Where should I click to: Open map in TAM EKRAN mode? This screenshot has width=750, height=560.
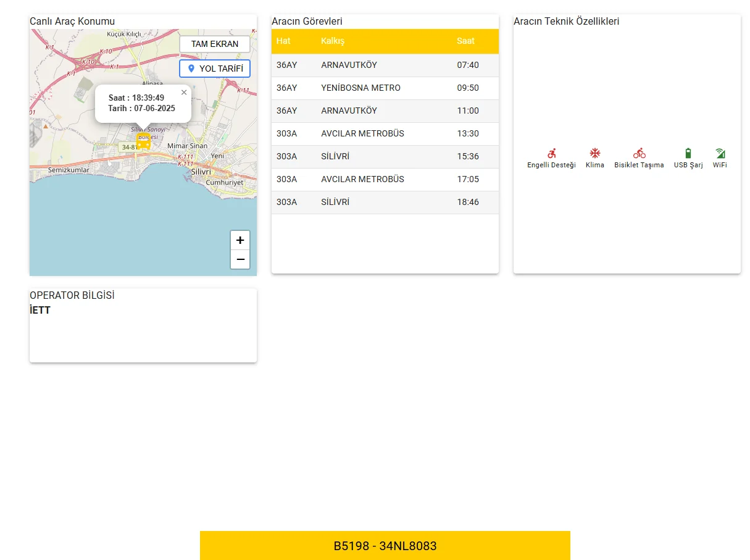click(x=215, y=44)
